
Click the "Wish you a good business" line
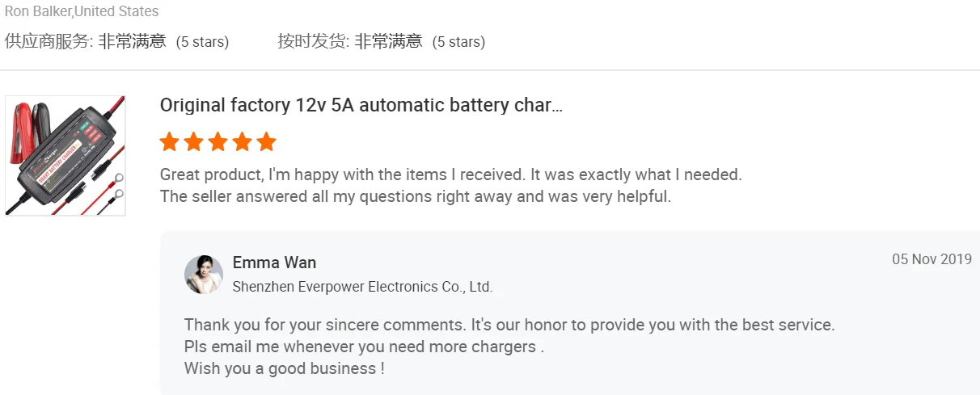point(284,368)
